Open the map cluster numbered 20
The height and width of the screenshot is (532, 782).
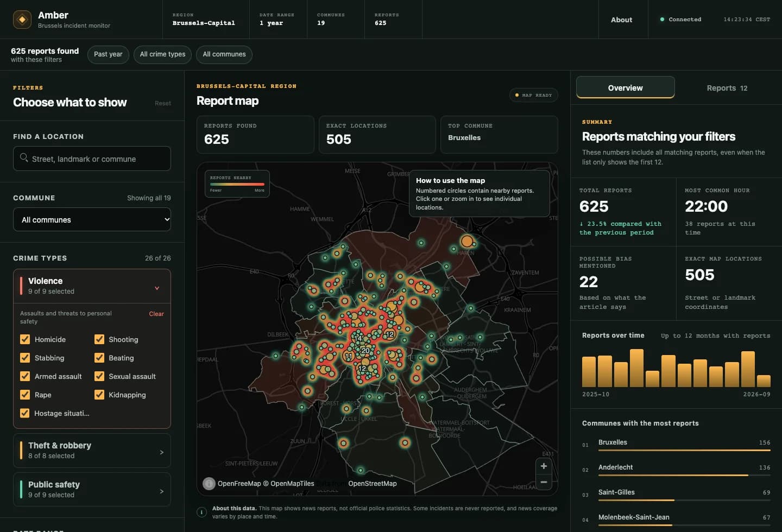tap(365, 351)
